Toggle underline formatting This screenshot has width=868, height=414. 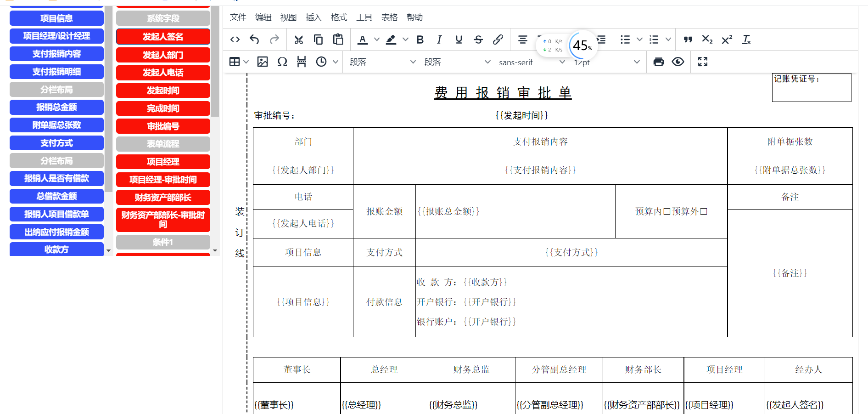(459, 40)
